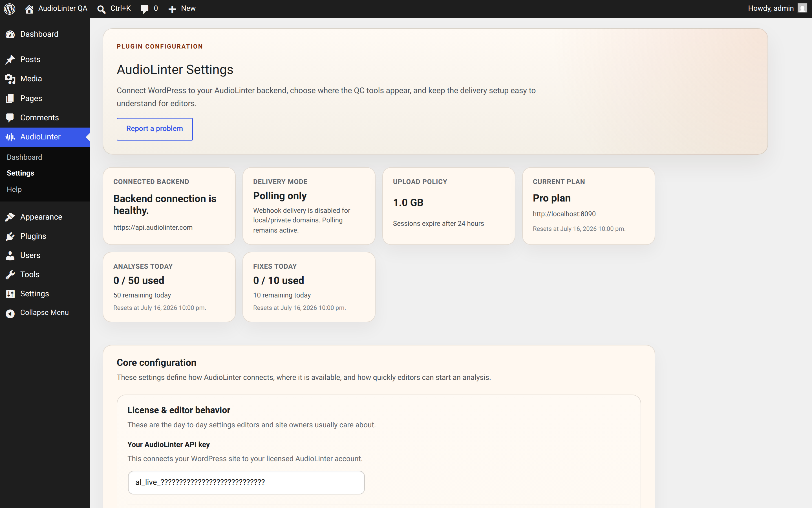Click the Collapse Menu arrow icon
812x508 pixels.
coord(10,314)
